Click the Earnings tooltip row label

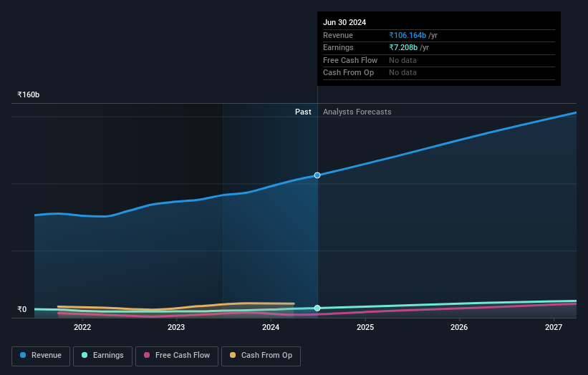point(338,47)
